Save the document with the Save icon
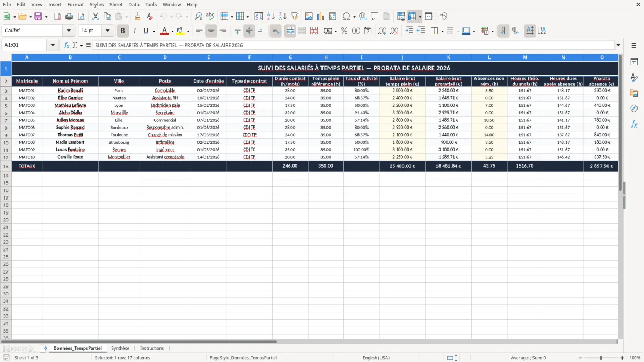This screenshot has height=362, width=644. click(x=38, y=17)
